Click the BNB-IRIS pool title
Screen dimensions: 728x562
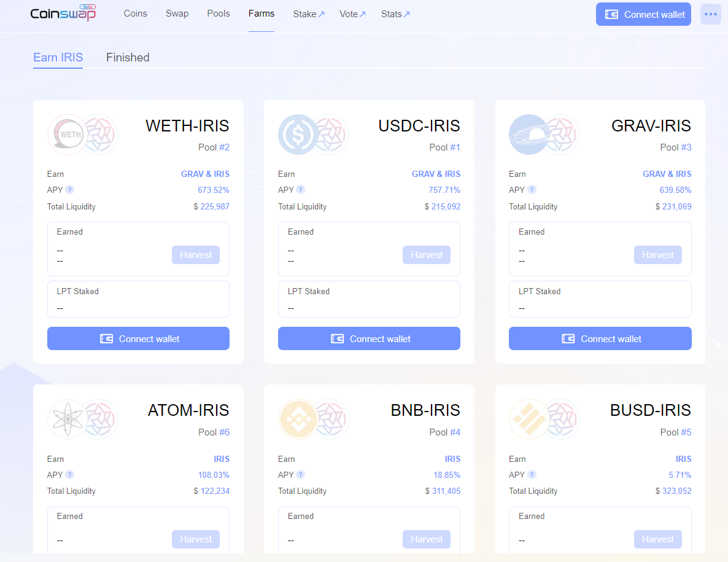425,410
